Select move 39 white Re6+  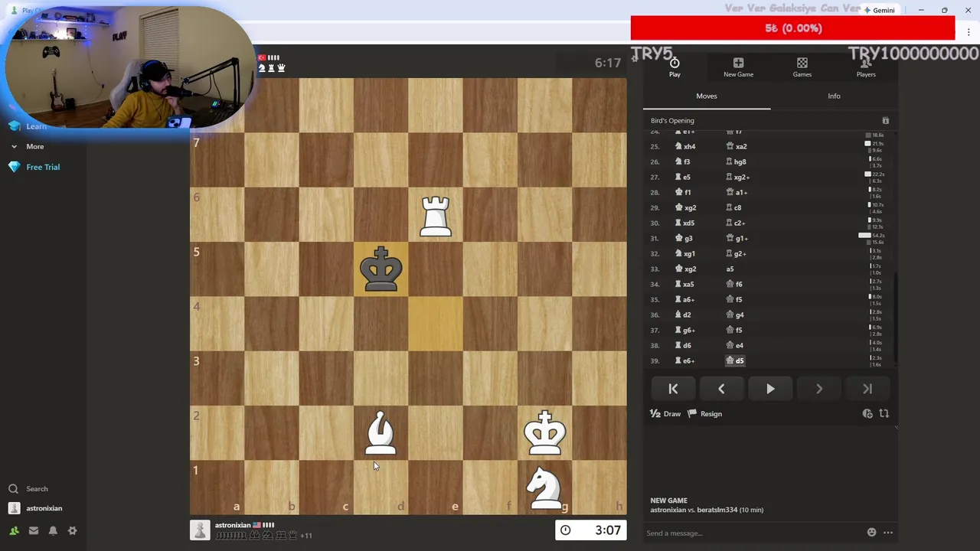[x=684, y=360]
